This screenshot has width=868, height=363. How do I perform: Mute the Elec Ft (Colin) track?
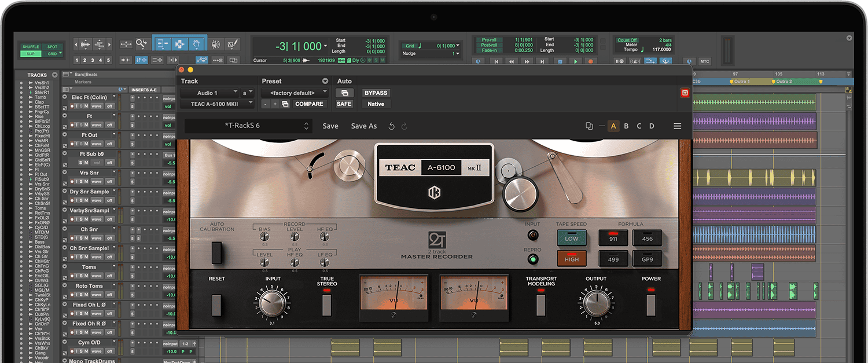[87, 106]
